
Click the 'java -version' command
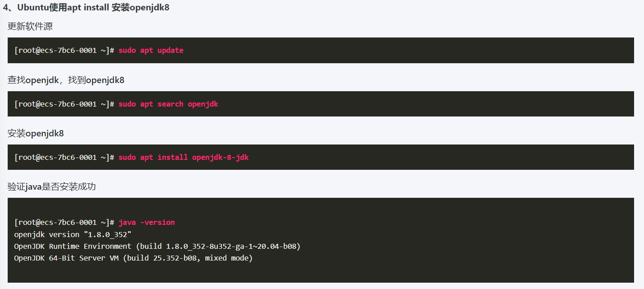point(147,222)
